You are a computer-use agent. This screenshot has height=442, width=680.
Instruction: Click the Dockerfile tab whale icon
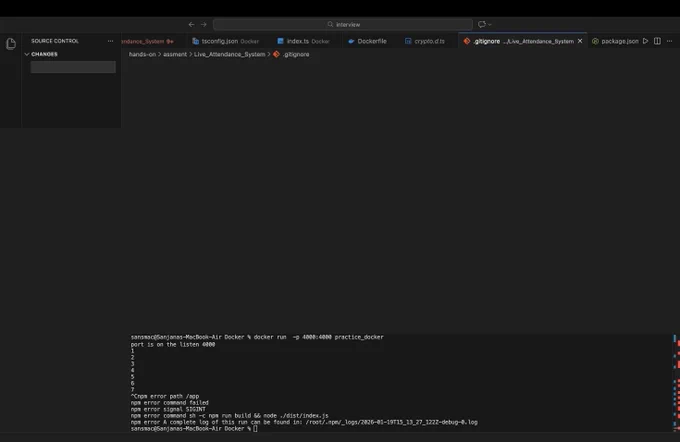point(351,41)
